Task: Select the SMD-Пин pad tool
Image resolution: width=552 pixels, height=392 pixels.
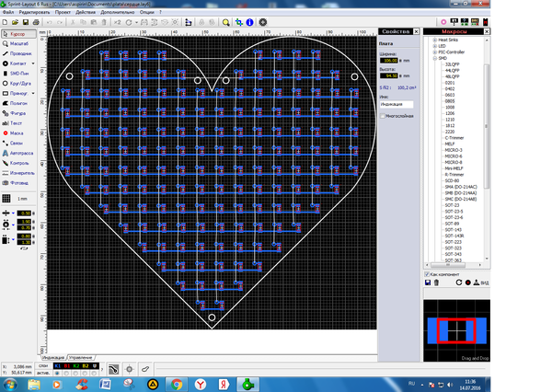Action: pos(18,74)
